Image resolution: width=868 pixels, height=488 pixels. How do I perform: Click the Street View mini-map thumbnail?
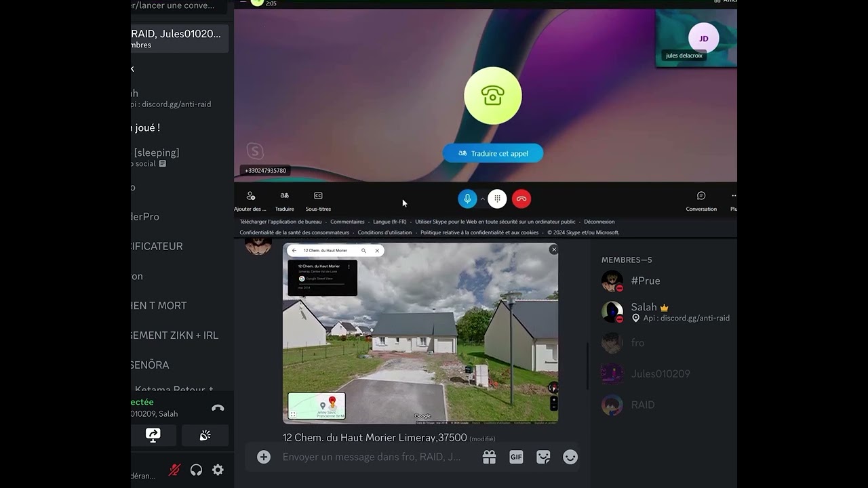(317, 406)
